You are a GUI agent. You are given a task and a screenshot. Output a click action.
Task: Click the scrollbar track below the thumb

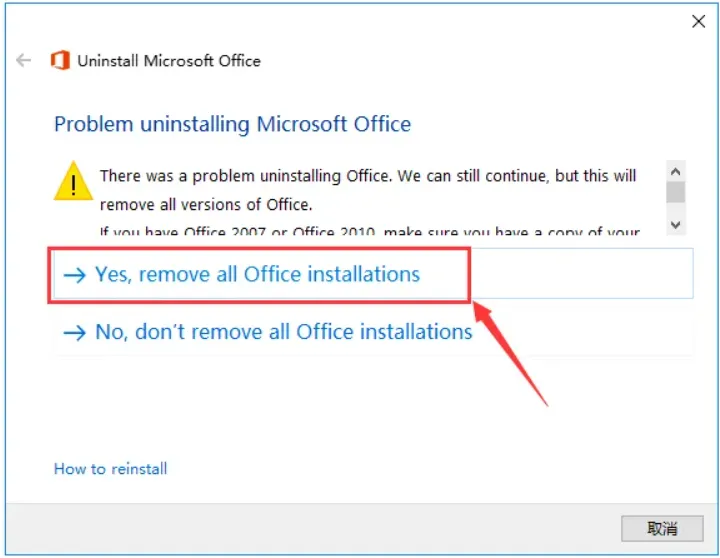tap(676, 209)
